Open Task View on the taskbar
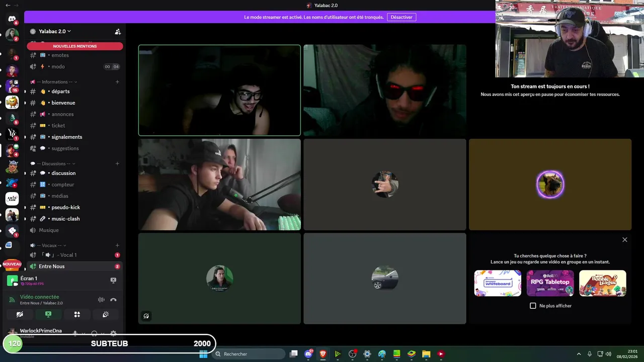 coord(294,354)
